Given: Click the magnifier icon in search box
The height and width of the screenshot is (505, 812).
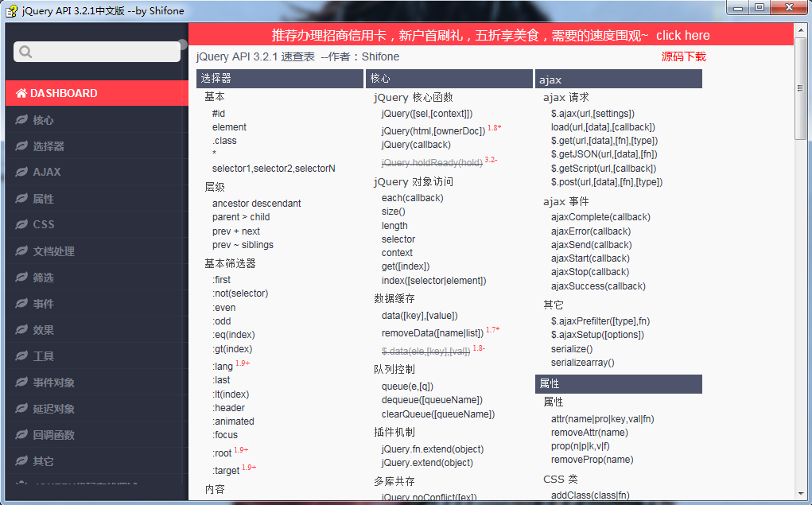Looking at the screenshot, I should pyautogui.click(x=25, y=52).
